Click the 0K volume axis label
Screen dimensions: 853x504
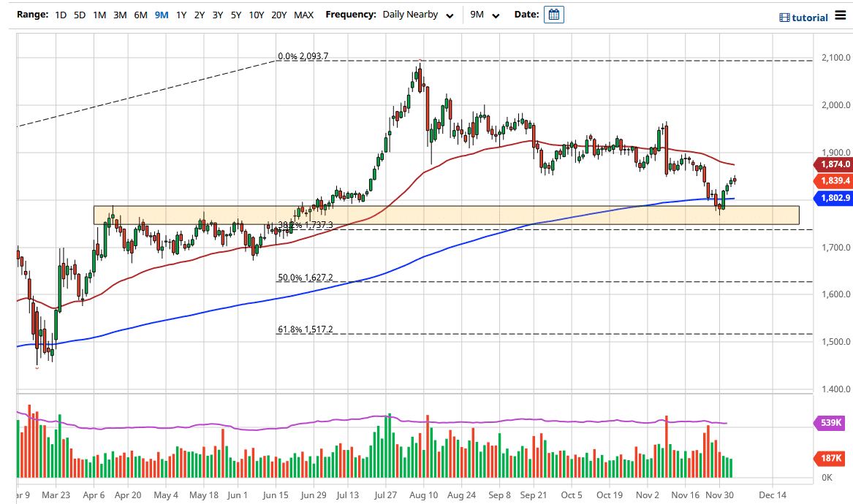pos(827,478)
